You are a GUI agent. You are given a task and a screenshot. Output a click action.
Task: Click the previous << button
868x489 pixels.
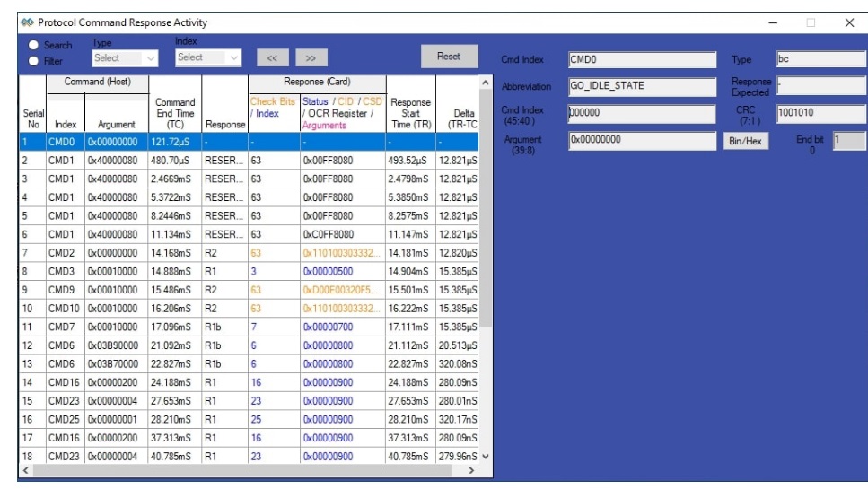272,57
